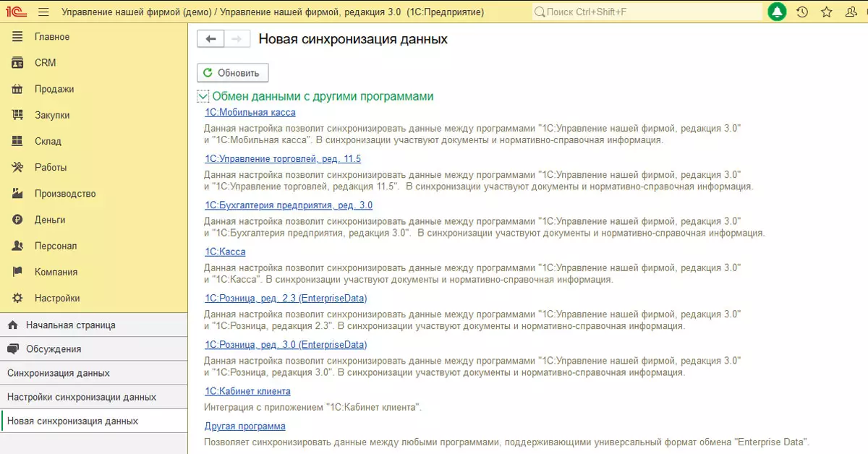Click the Производство factory icon

click(19, 194)
